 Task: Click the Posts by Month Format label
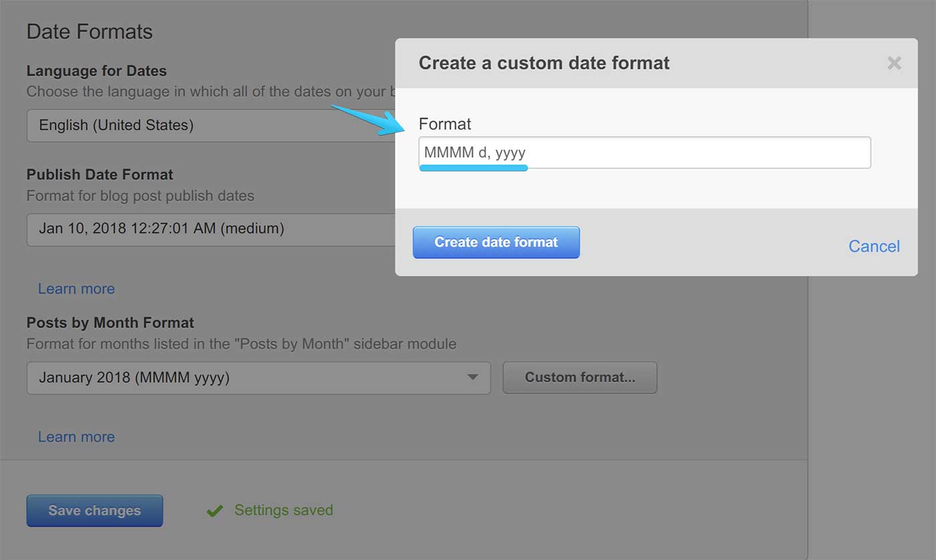[110, 323]
